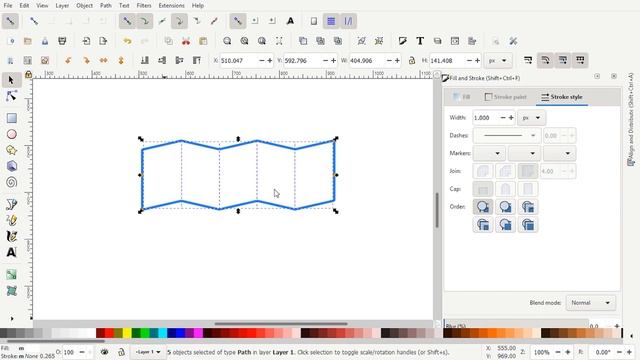Open the toolbar px units dropdown

click(498, 60)
